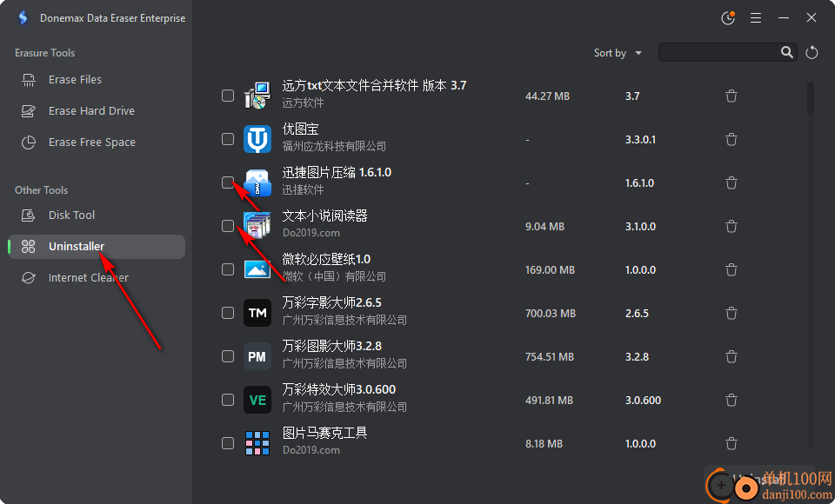
Task: Enable checkbox for 万彩特效大师3.0.600
Action: (x=228, y=400)
